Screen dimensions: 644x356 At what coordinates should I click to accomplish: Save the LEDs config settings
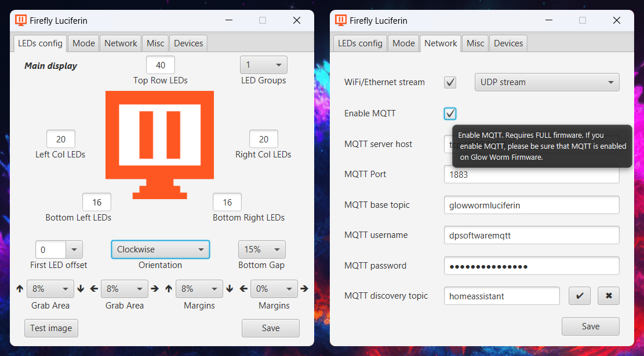(271, 328)
